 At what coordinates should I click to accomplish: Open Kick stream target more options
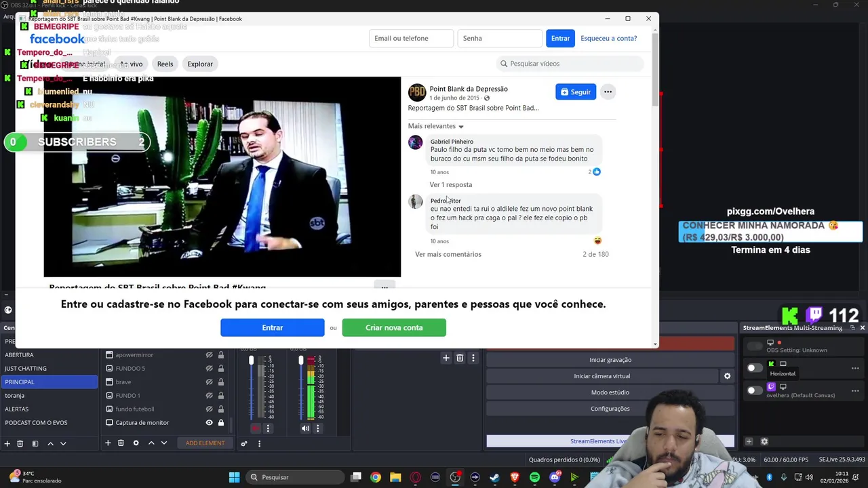855,369
